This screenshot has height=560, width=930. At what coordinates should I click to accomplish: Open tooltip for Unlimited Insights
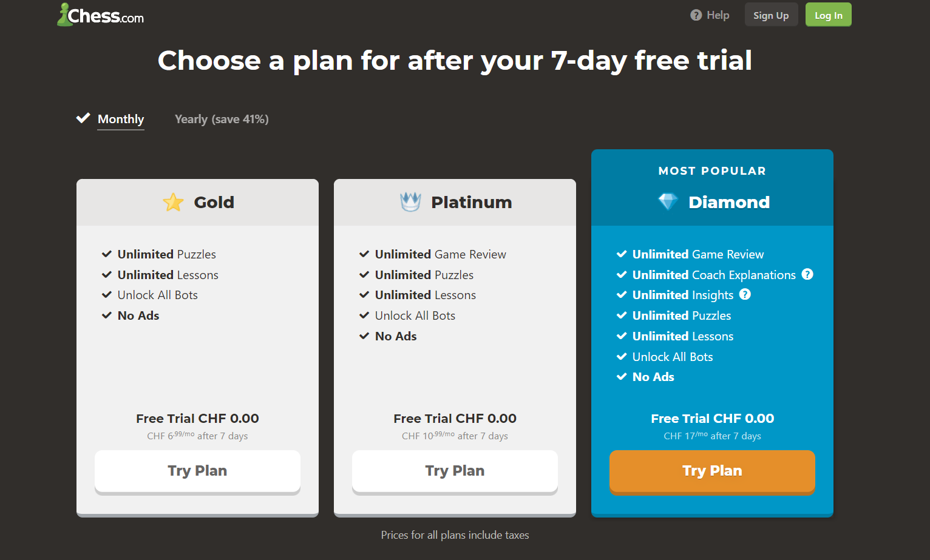745,294
